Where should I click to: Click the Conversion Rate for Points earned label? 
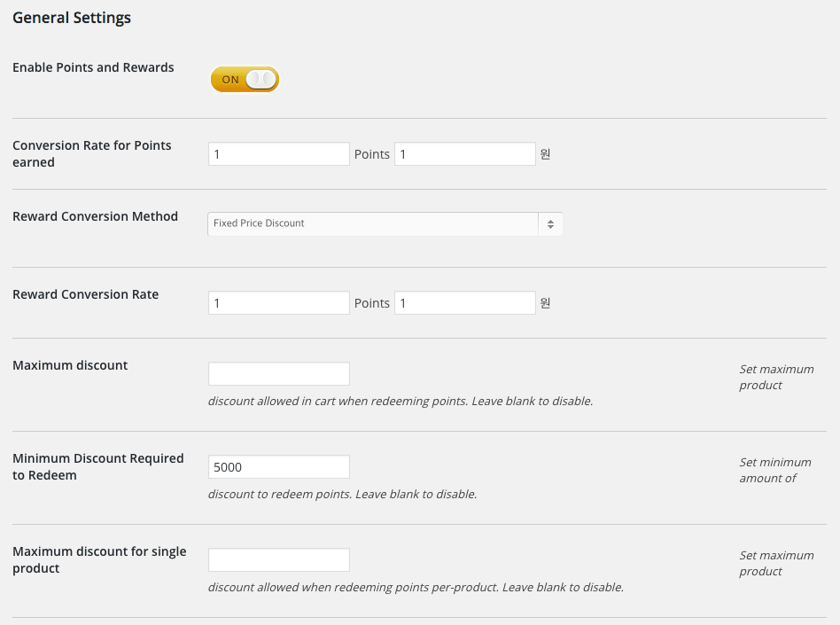(x=92, y=153)
